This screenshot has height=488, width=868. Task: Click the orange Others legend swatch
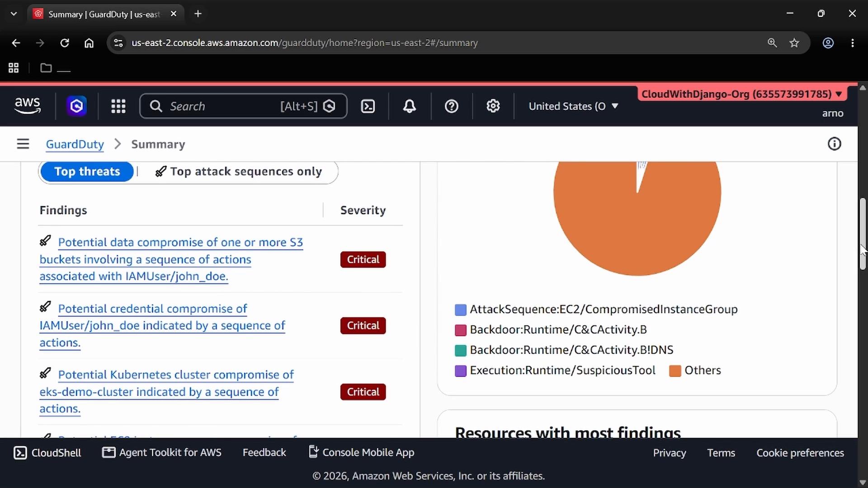pos(675,371)
